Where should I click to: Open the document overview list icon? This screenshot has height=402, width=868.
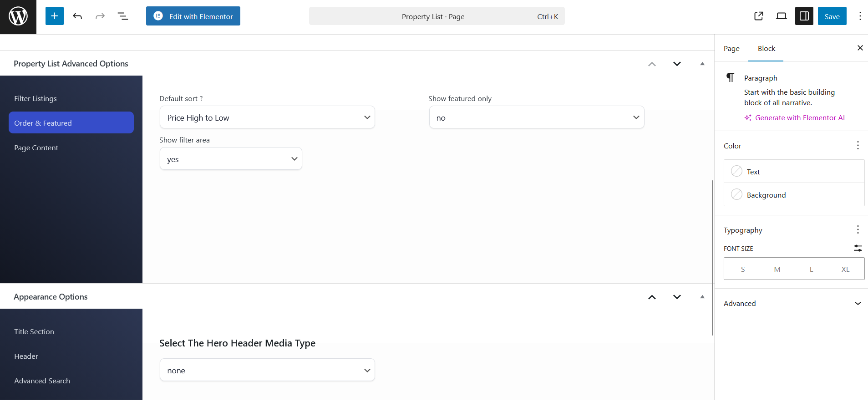click(x=123, y=16)
